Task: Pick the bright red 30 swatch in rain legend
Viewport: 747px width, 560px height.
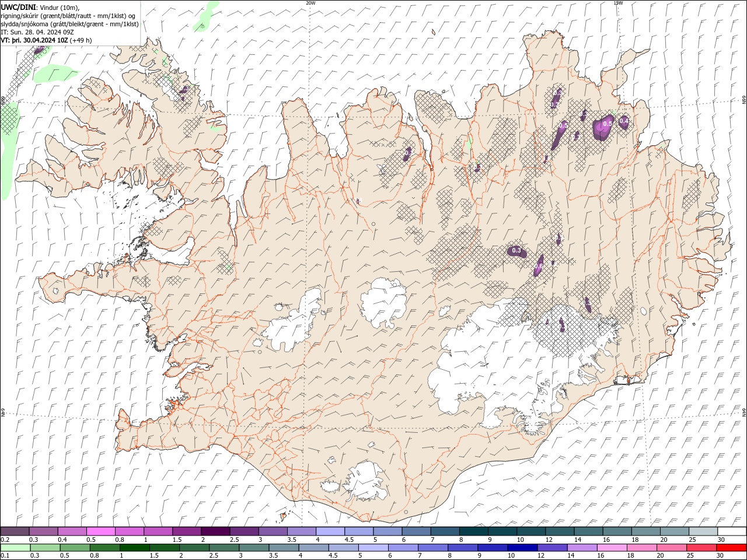Action: pyautogui.click(x=731, y=547)
